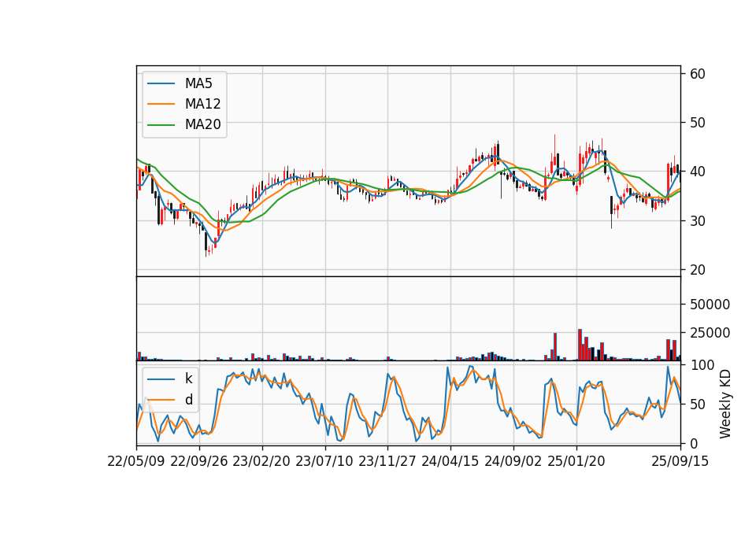Click the MA20 legend label

coord(202,124)
